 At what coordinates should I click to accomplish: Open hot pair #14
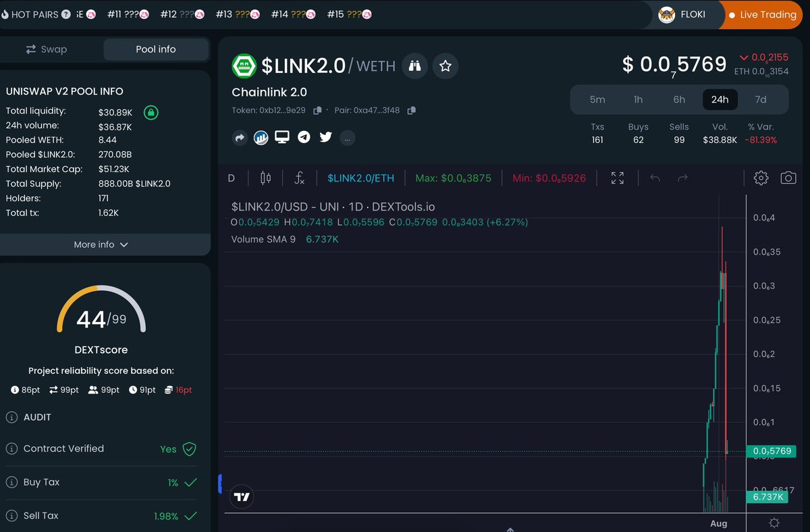[x=293, y=14]
